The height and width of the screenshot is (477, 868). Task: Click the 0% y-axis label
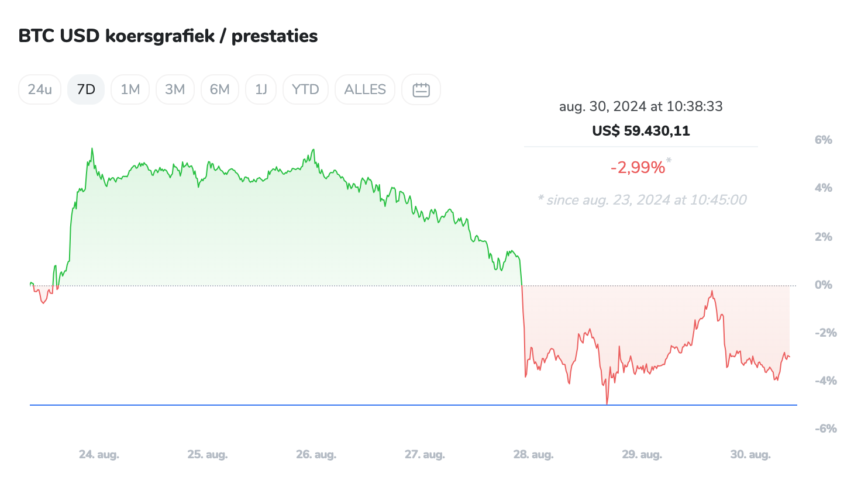tap(824, 285)
